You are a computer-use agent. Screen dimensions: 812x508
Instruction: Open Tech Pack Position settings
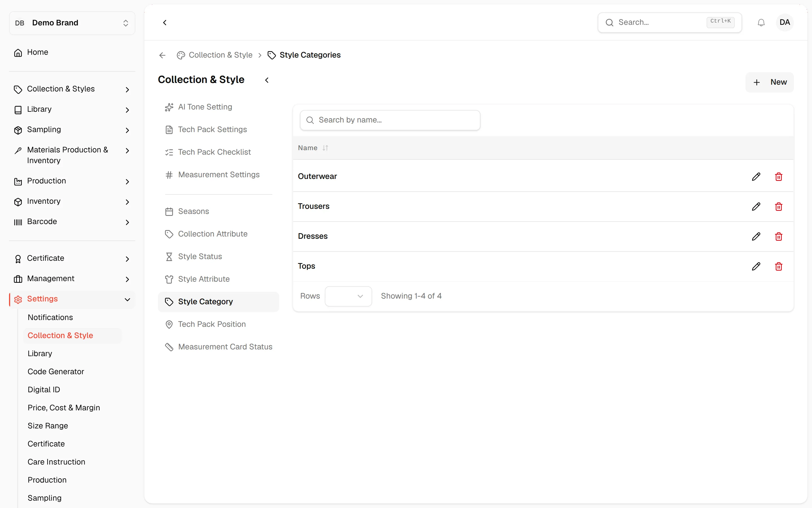[219, 324]
